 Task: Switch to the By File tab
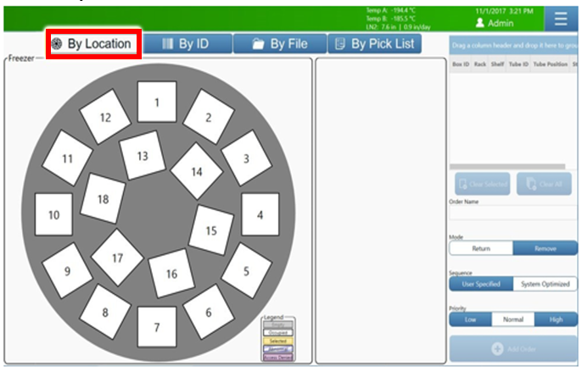279,44
